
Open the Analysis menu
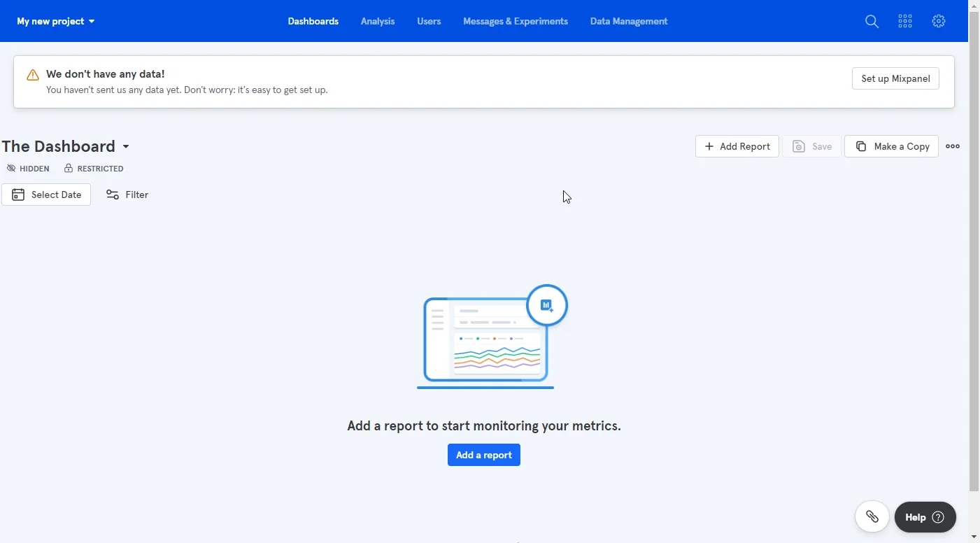378,22
